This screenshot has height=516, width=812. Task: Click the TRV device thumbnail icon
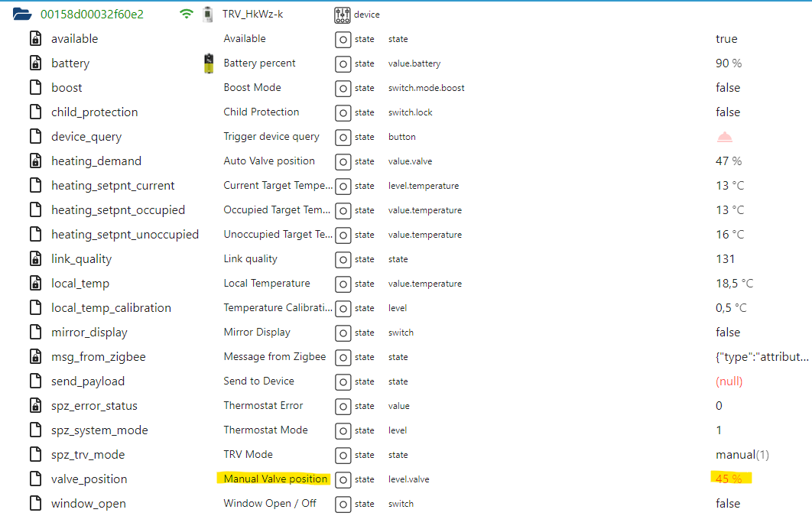[x=208, y=14]
